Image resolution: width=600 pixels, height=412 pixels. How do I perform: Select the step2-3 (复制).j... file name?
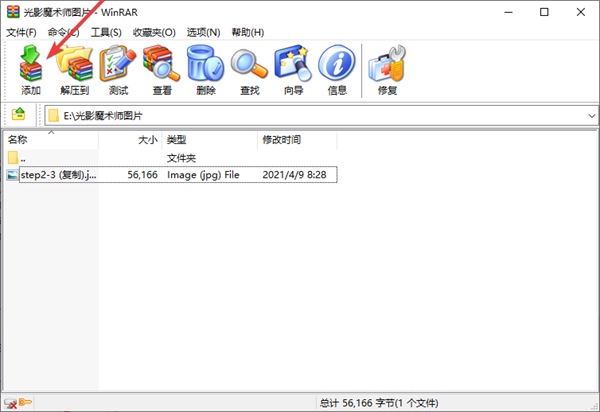(x=58, y=175)
